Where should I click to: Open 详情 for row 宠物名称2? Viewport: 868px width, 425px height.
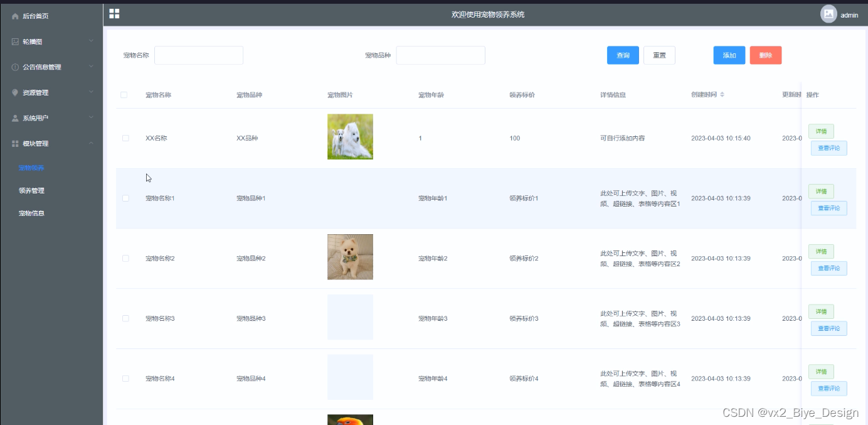(821, 252)
